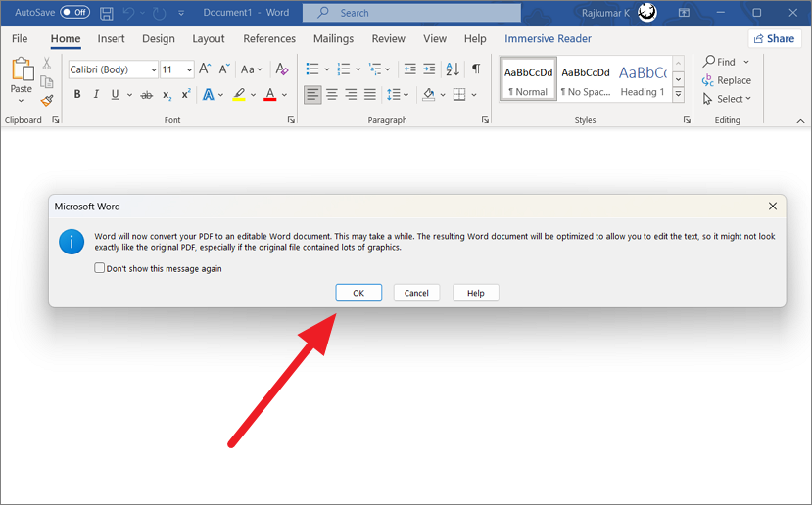Check Don't show this message again

coord(100,267)
